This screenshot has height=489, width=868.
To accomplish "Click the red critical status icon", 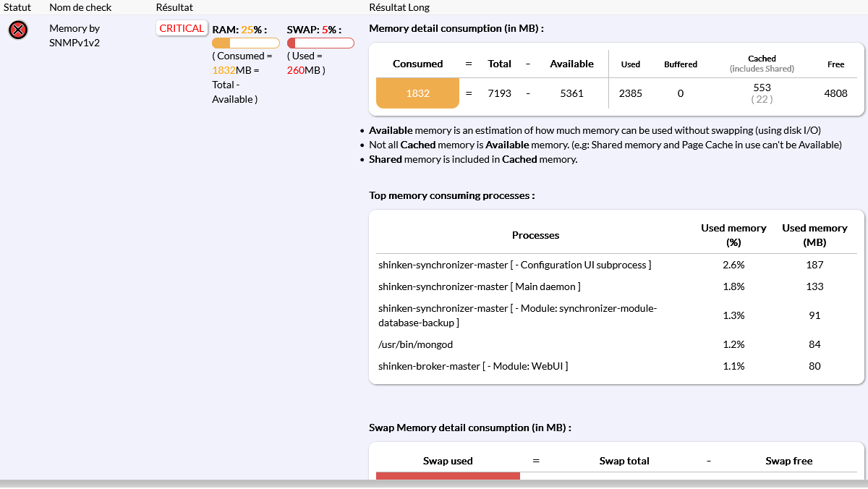I will [x=18, y=30].
